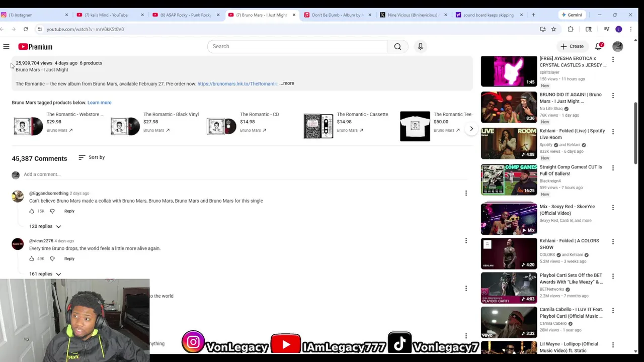Open menu for Camila Cabello I LUV IT

coord(613,311)
